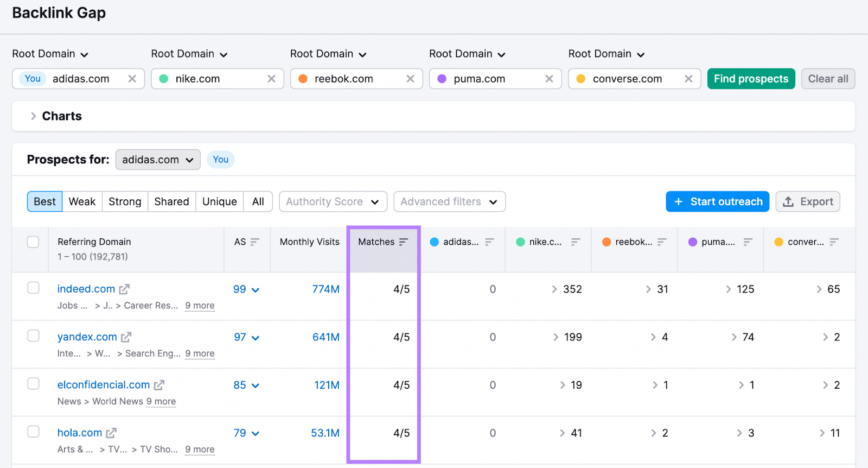The height and width of the screenshot is (468, 868).
Task: Switch to the All tab
Action: pyautogui.click(x=258, y=201)
